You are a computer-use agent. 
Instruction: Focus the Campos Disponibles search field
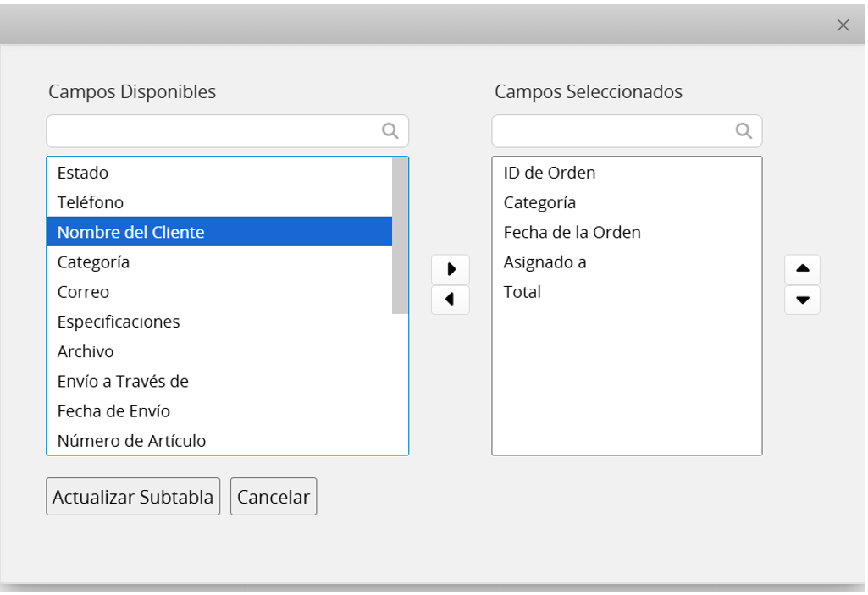click(212, 131)
